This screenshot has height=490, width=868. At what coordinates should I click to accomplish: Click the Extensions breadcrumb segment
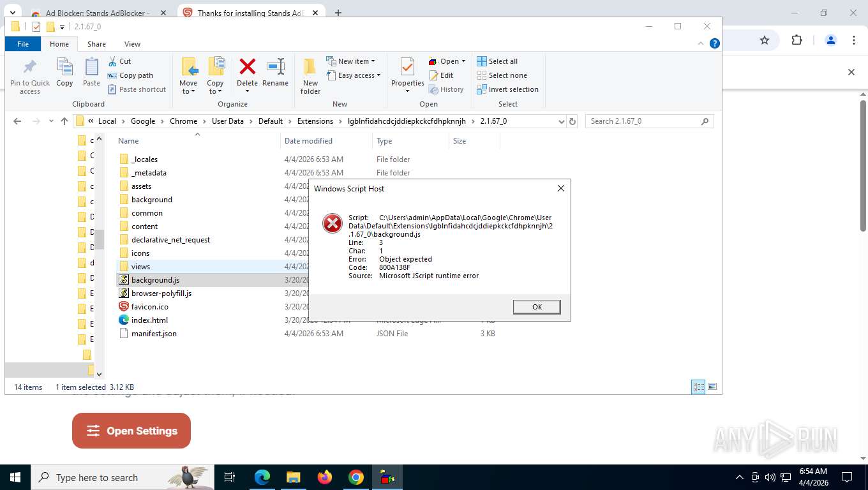click(315, 121)
